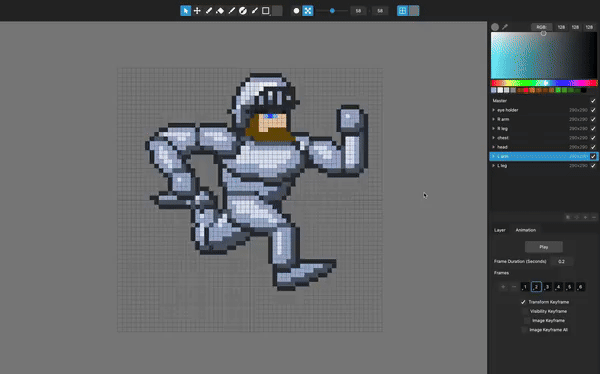Click the gray color preview circle
This screenshot has height=374, width=600.
[x=495, y=27]
